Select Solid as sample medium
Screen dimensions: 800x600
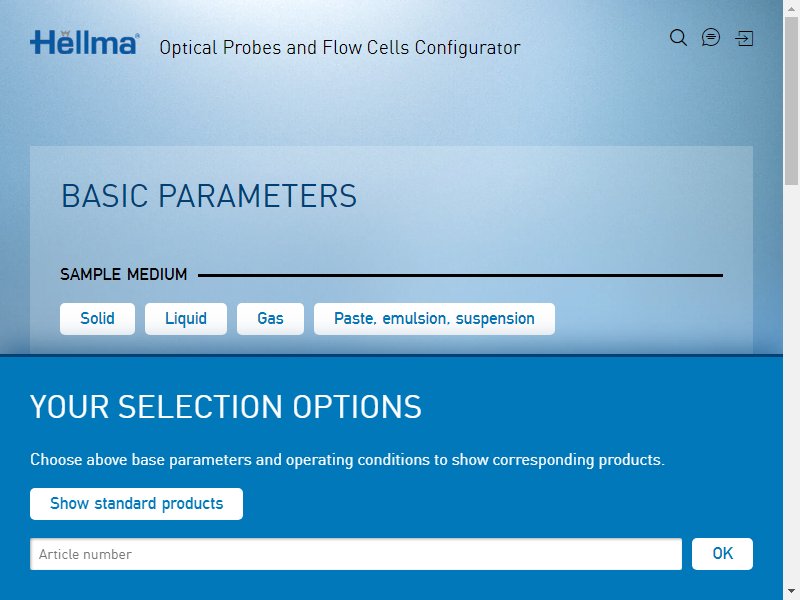[x=97, y=319]
